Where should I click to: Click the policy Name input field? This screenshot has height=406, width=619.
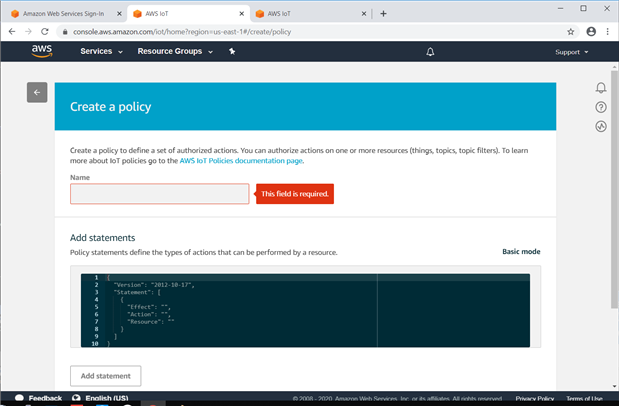159,194
